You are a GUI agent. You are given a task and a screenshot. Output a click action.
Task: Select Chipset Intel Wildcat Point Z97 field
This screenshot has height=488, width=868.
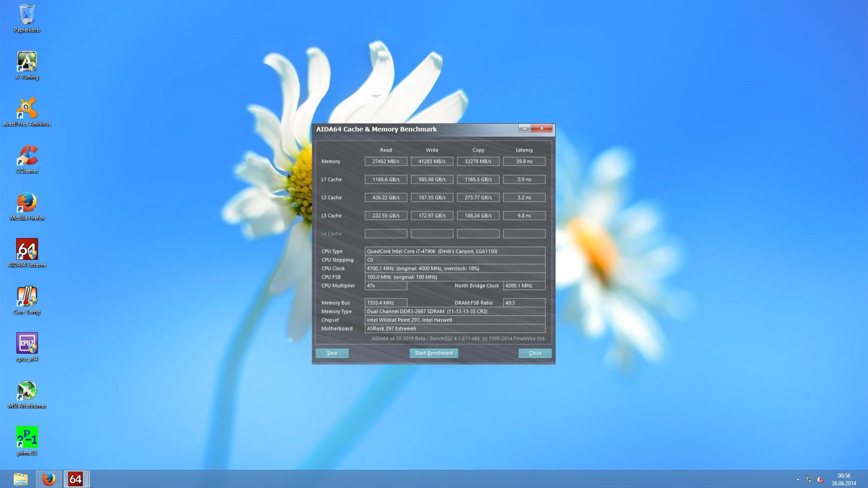(455, 320)
